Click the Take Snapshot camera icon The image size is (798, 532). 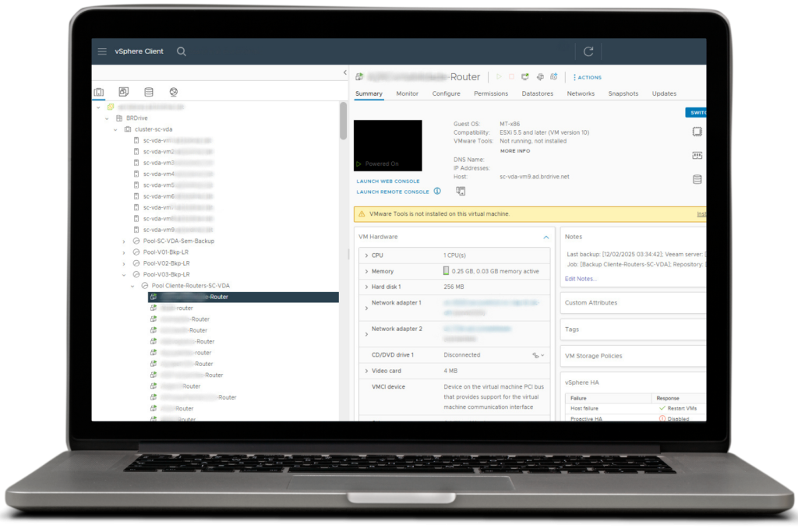pyautogui.click(x=554, y=77)
